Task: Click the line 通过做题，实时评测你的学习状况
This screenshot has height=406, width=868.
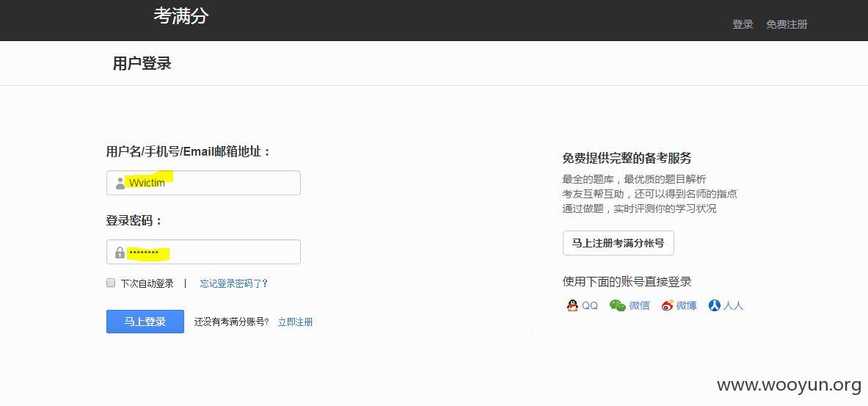Action: pos(639,209)
